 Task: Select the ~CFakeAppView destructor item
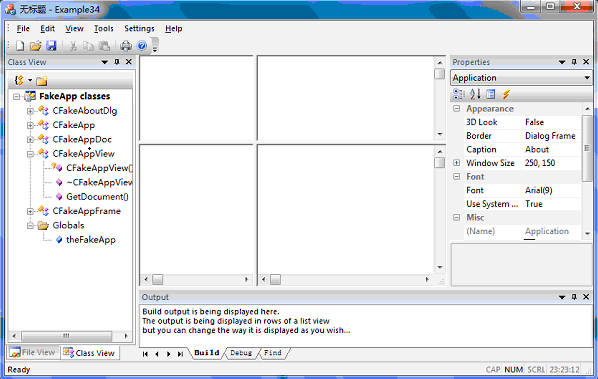click(x=99, y=183)
